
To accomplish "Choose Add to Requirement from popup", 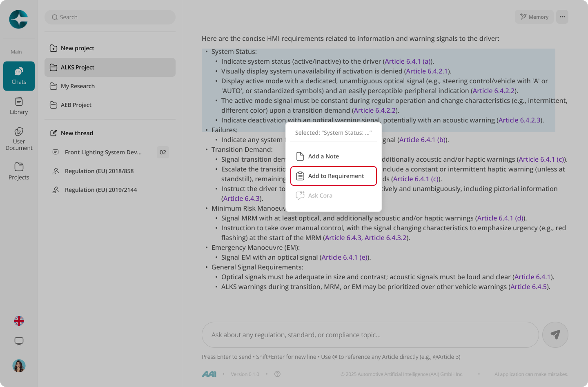I will 334,176.
